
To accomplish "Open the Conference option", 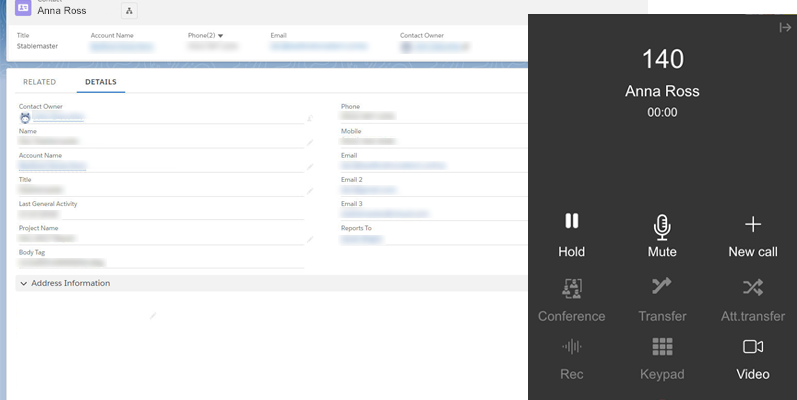I will [571, 300].
